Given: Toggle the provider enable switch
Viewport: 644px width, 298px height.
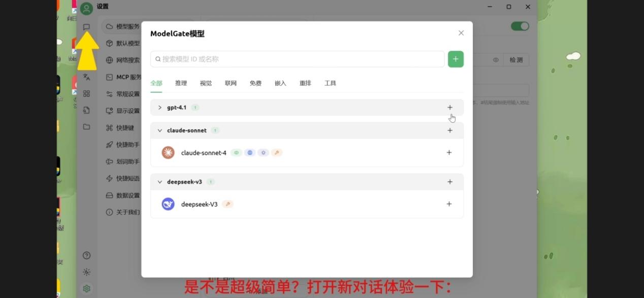Looking at the screenshot, I should [520, 26].
